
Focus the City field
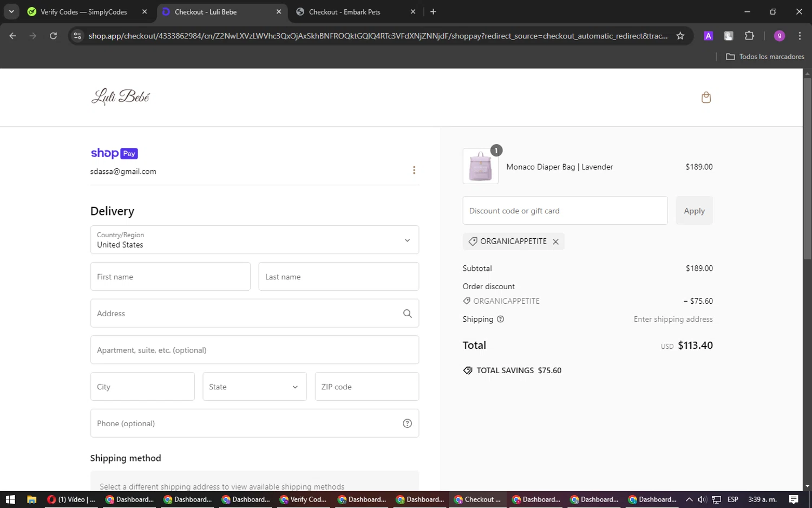coord(142,387)
